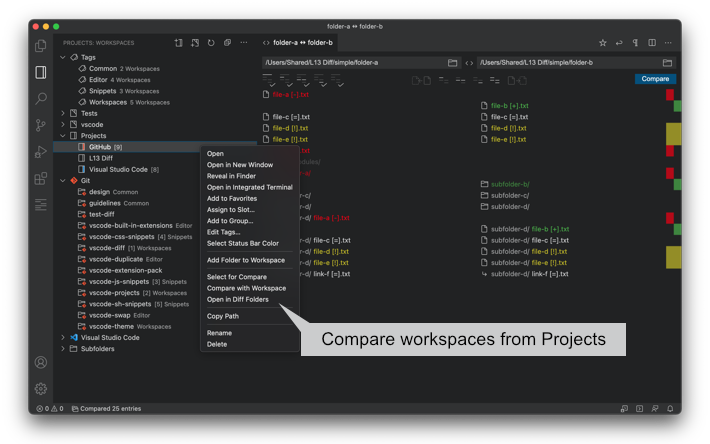The width and height of the screenshot is (710, 444).
Task: Click the new group icon in Projects header
Action: tap(195, 43)
